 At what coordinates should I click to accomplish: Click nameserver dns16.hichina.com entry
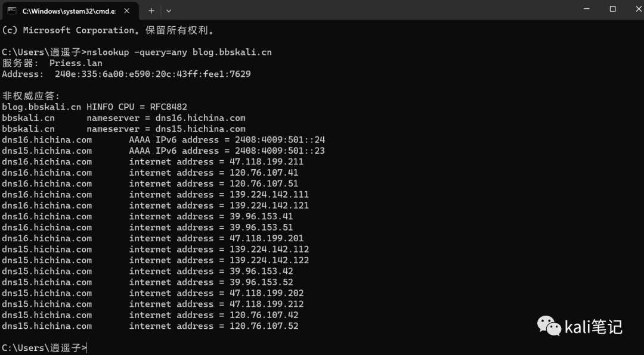123,118
